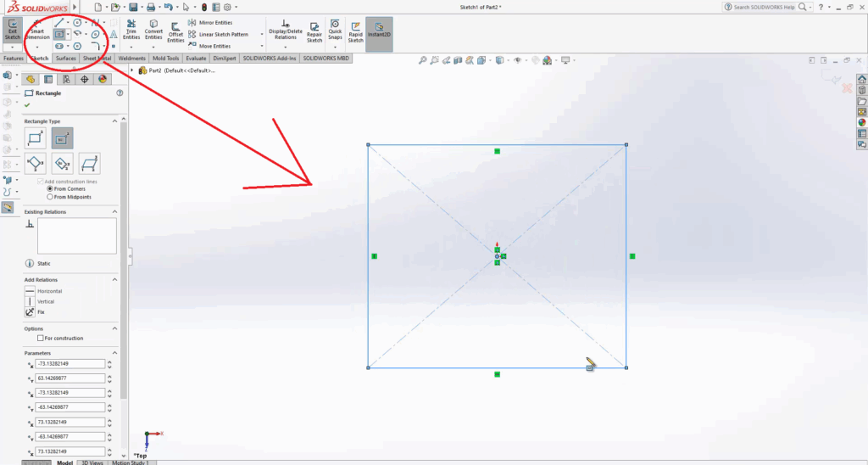
Task: Open Display/Delete Relations
Action: pos(285,30)
